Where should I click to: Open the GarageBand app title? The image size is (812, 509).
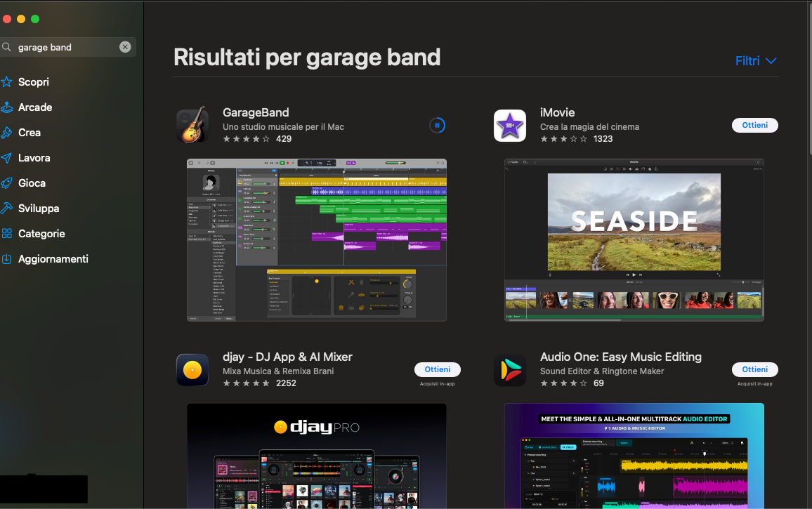[256, 112]
